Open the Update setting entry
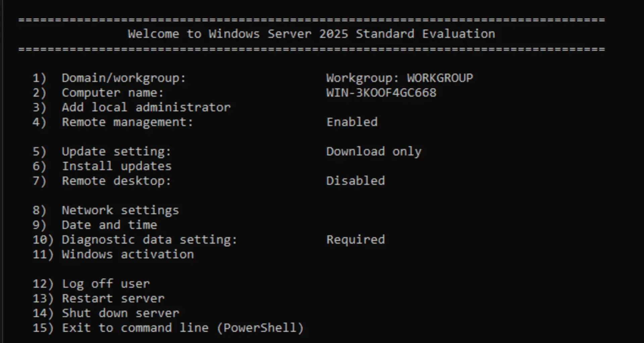 click(116, 152)
